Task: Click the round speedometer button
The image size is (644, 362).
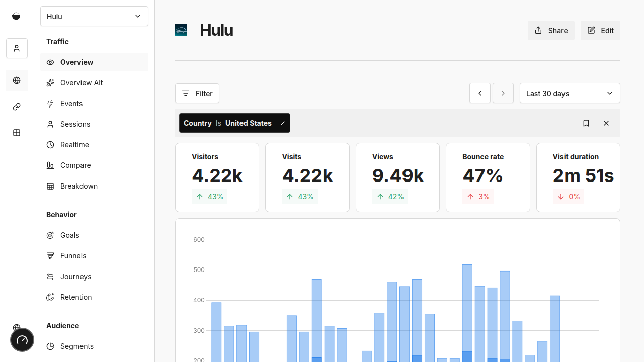Action: click(x=22, y=340)
